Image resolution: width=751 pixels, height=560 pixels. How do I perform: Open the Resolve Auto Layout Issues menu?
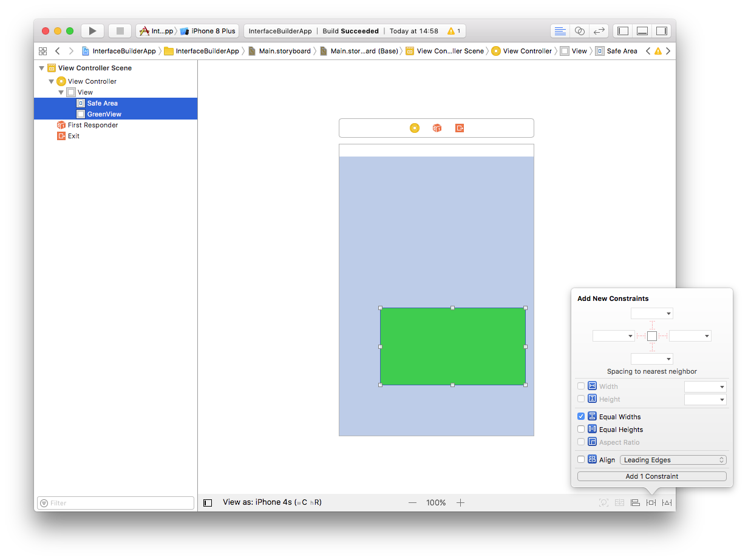tap(667, 502)
